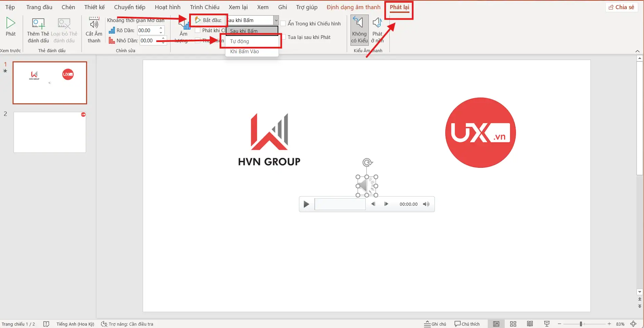Click the Phát preview play icon
This screenshot has width=644, height=328.
tap(11, 23)
